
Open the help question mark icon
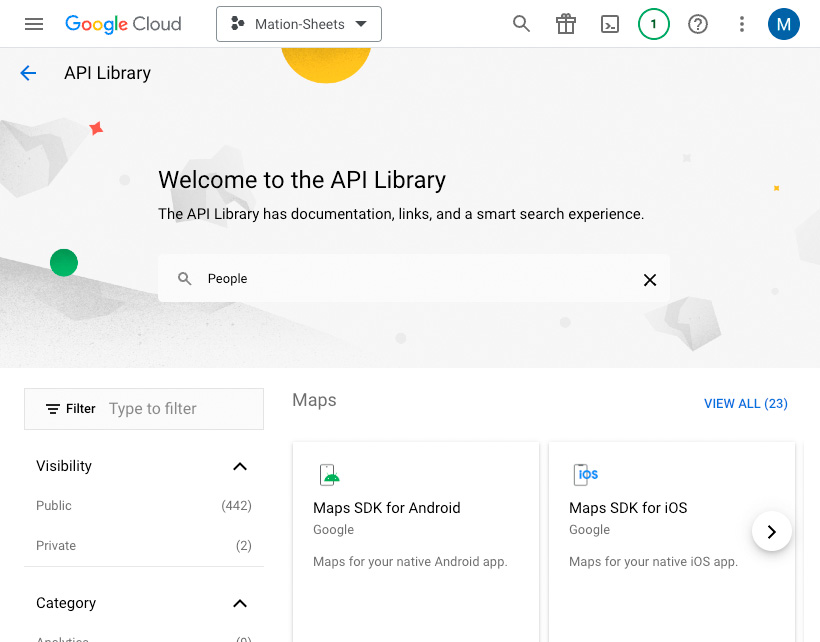[698, 24]
